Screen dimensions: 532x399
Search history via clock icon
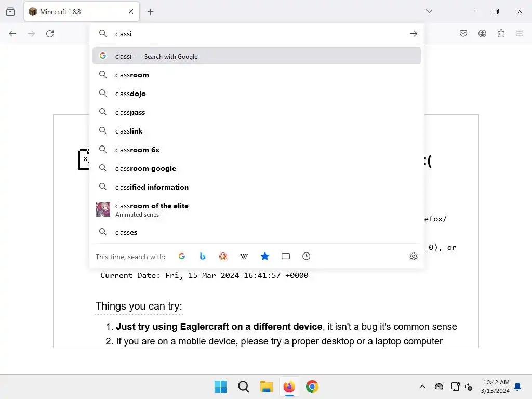(307, 257)
